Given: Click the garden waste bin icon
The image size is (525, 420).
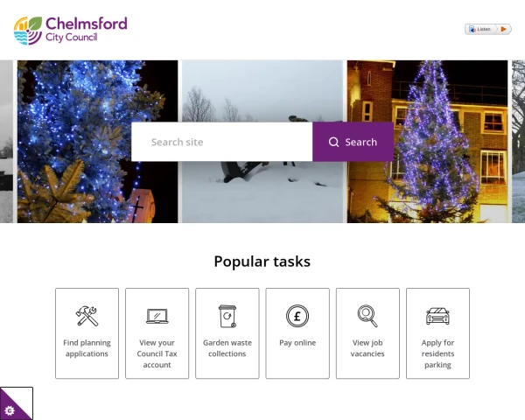Looking at the screenshot, I should tap(227, 316).
